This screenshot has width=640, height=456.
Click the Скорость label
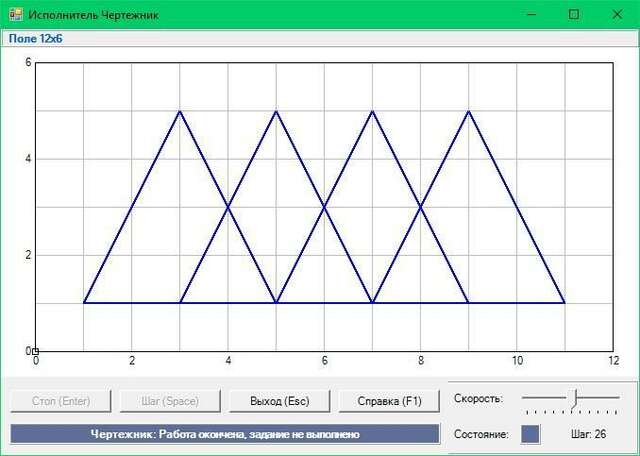coord(479,398)
